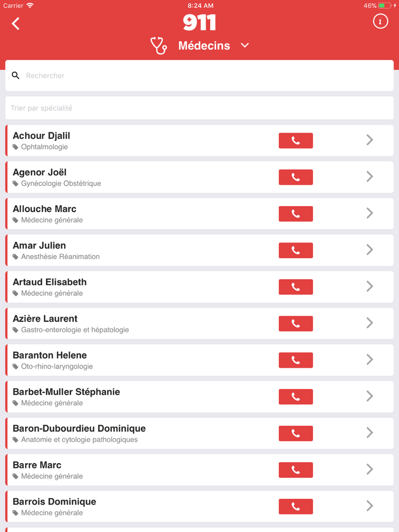Select Baron-Dubourdieu Dominique list entry
The width and height of the screenshot is (399, 532).
tap(199, 433)
